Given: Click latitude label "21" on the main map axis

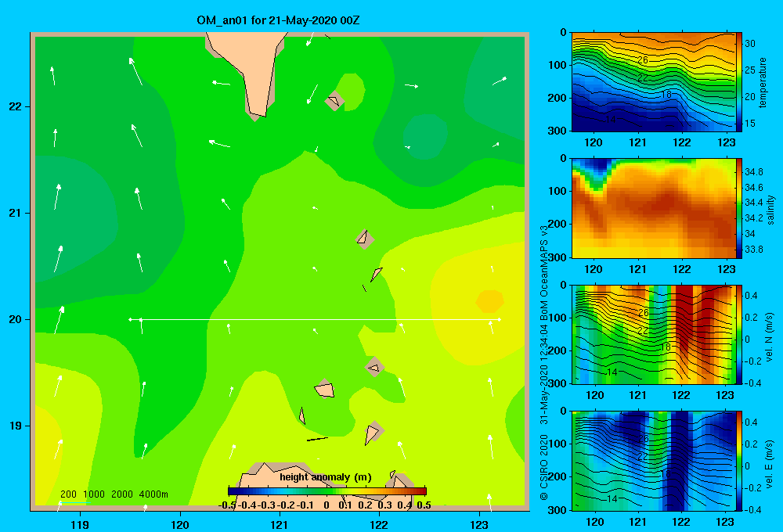Looking at the screenshot, I should pyautogui.click(x=15, y=213).
